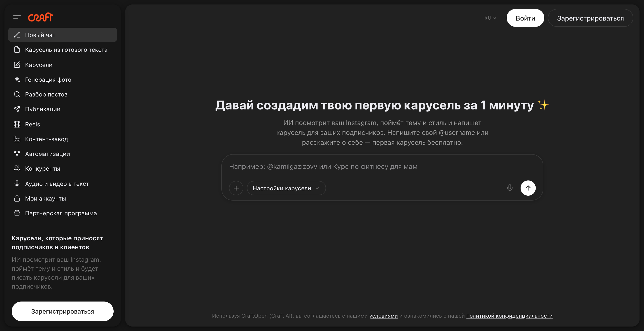Screen dimensions: 644x331
Task: Focus the Например: @kamilgazizovv prompt field
Action: [382, 166]
